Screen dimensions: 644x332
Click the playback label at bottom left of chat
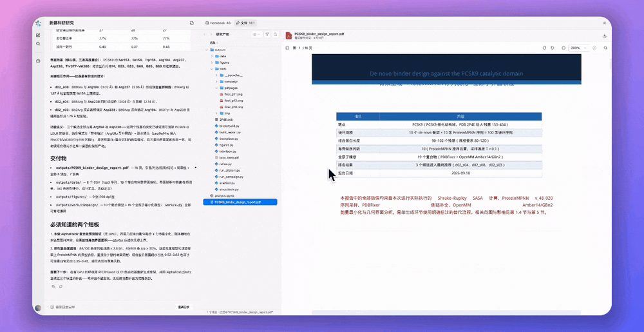pos(62,307)
